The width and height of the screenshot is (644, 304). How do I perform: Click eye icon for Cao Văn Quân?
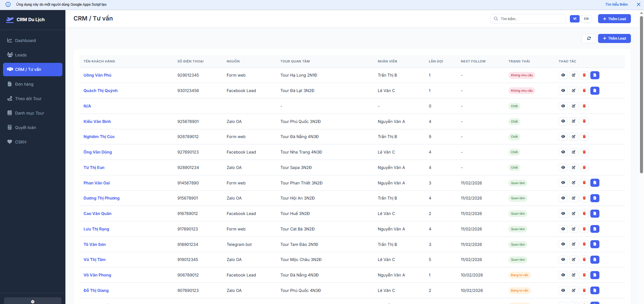(x=563, y=214)
